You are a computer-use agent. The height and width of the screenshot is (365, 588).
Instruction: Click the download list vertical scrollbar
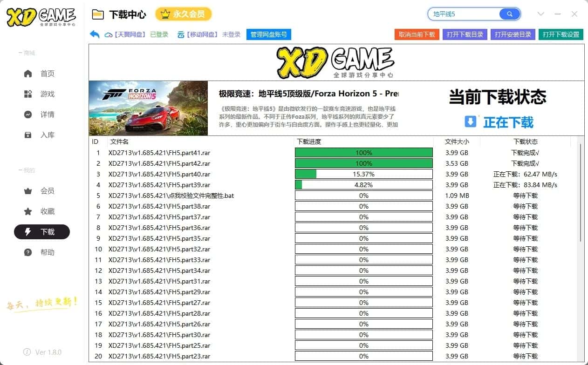coord(581,192)
